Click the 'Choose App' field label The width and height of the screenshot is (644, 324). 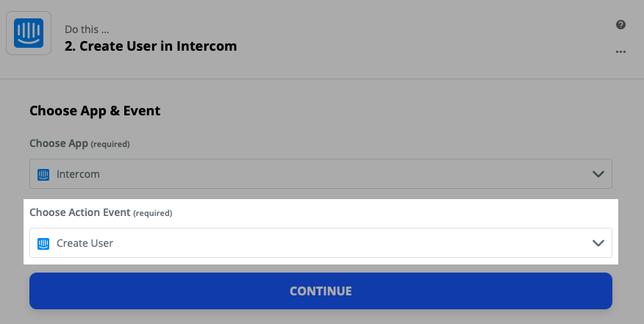pos(59,143)
